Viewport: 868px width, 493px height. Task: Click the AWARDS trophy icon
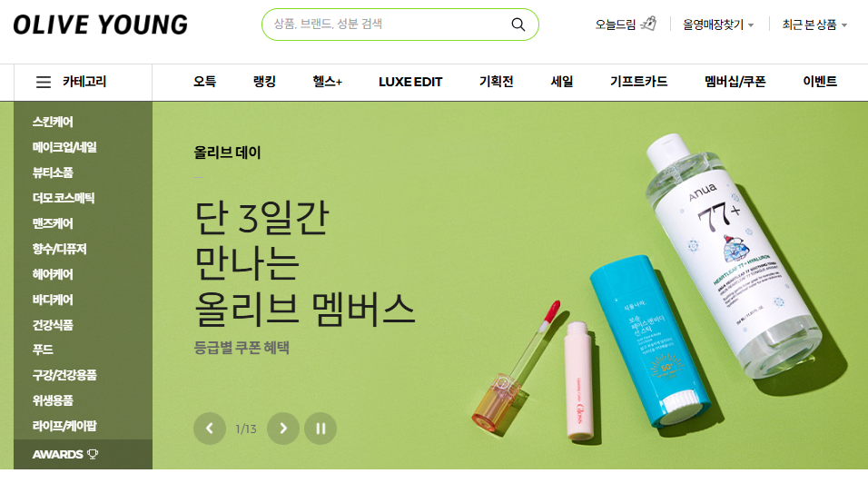[93, 454]
